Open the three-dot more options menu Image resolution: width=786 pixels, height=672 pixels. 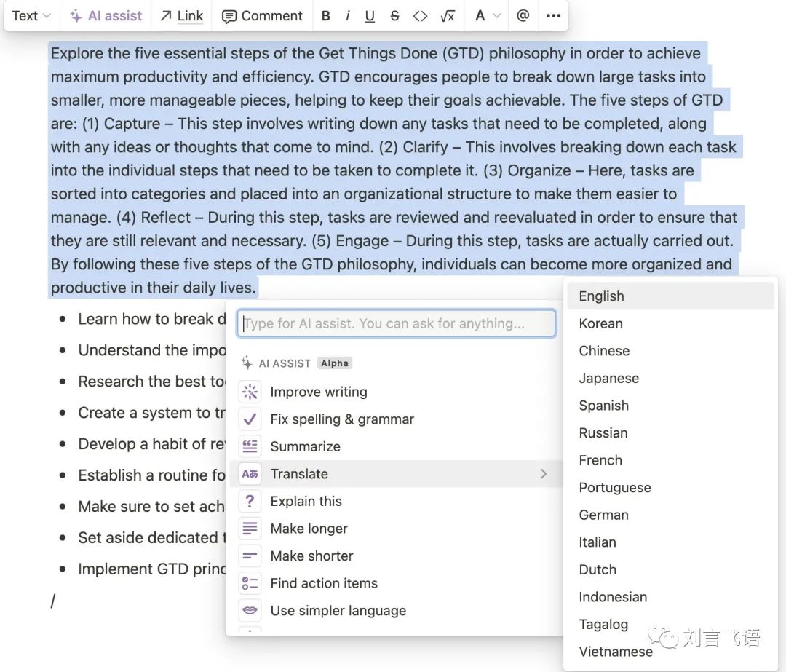point(554,16)
